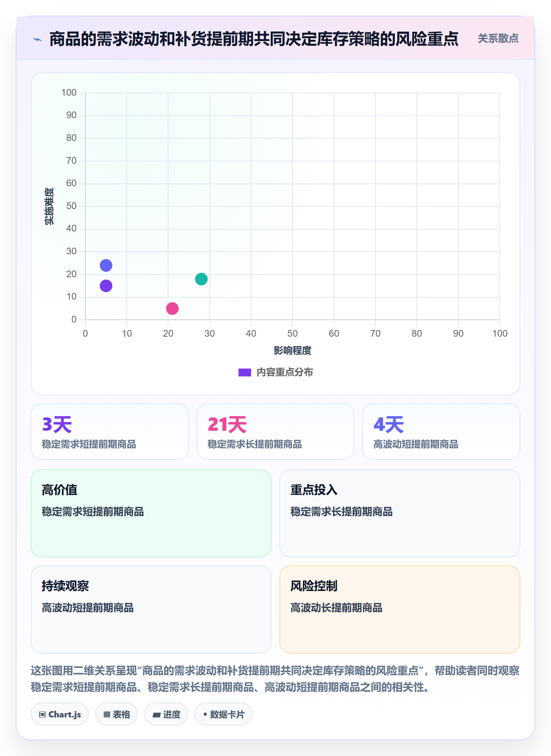Click the y-axis tick label 100
Viewport: 551px width, 756px height.
(69, 93)
